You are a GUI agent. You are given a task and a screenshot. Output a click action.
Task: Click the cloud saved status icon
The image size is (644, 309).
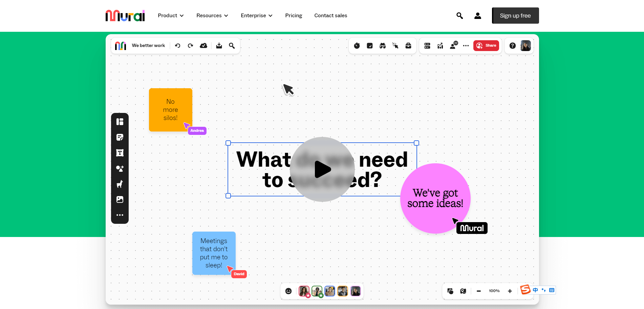(x=203, y=46)
